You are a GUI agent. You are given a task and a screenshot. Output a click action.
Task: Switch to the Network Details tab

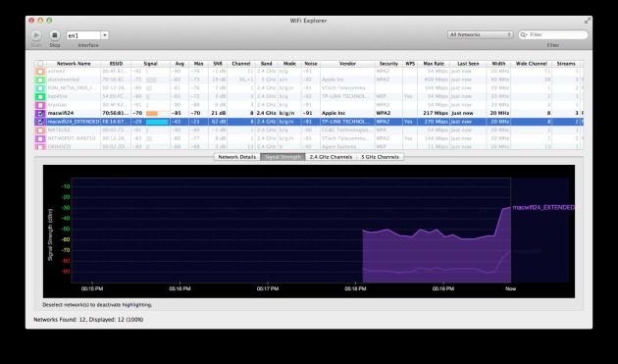pos(236,157)
